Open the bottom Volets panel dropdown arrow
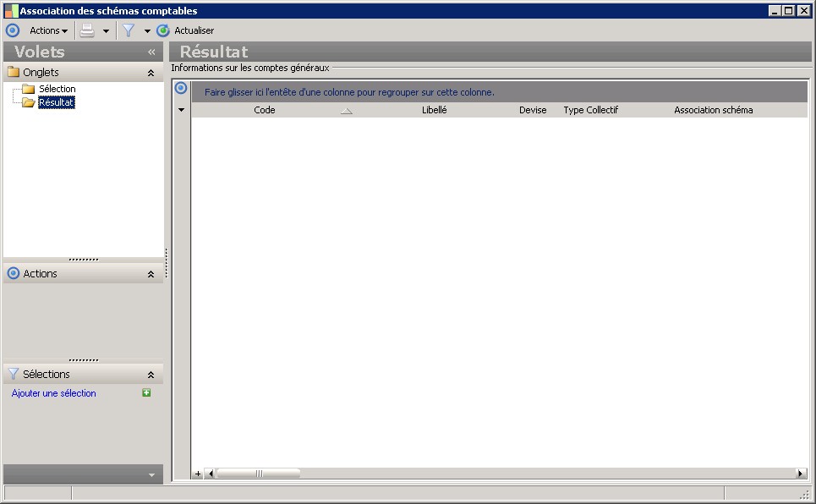This screenshot has width=816, height=504. click(151, 475)
